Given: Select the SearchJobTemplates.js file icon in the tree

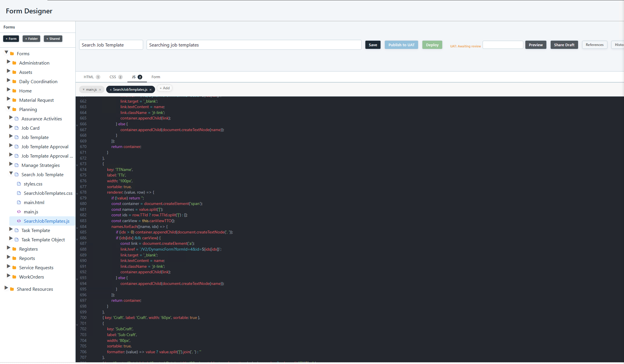Looking at the screenshot, I should coord(19,221).
